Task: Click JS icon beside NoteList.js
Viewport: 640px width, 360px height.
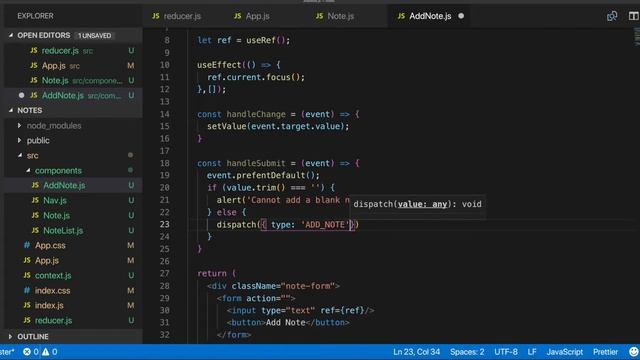Action: [x=35, y=230]
